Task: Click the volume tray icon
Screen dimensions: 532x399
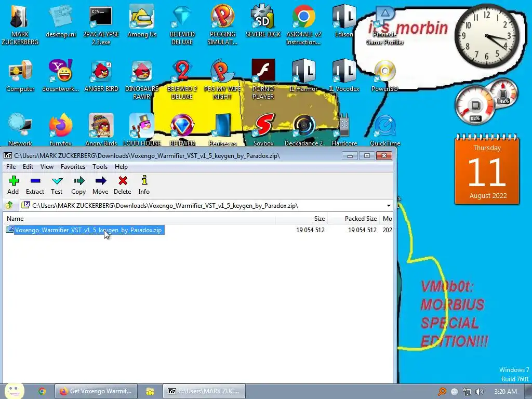Action: tap(479, 392)
